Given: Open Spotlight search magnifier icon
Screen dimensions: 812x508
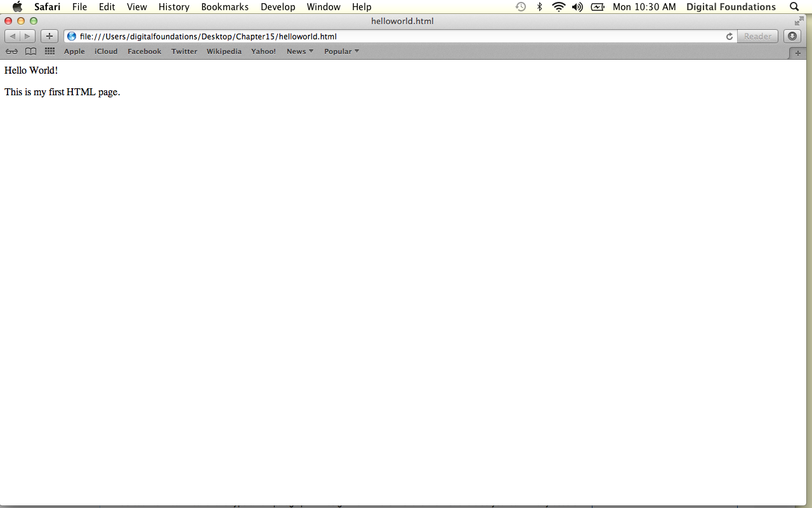Looking at the screenshot, I should tap(794, 7).
